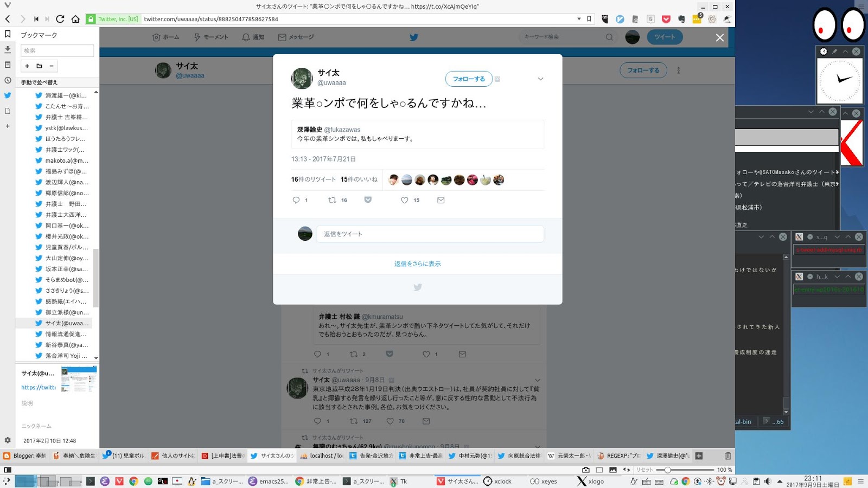
Task: Close the tweet overlay with white X
Action: pos(719,37)
